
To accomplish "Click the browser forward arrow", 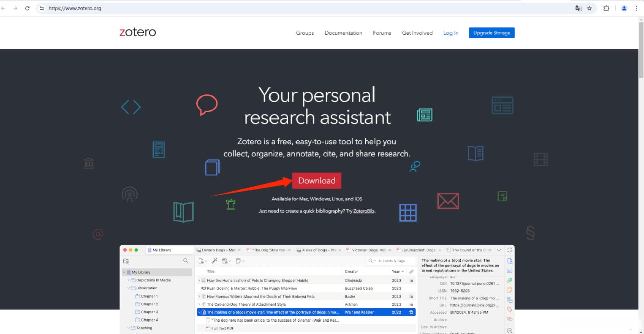I will pyautogui.click(x=15, y=8).
